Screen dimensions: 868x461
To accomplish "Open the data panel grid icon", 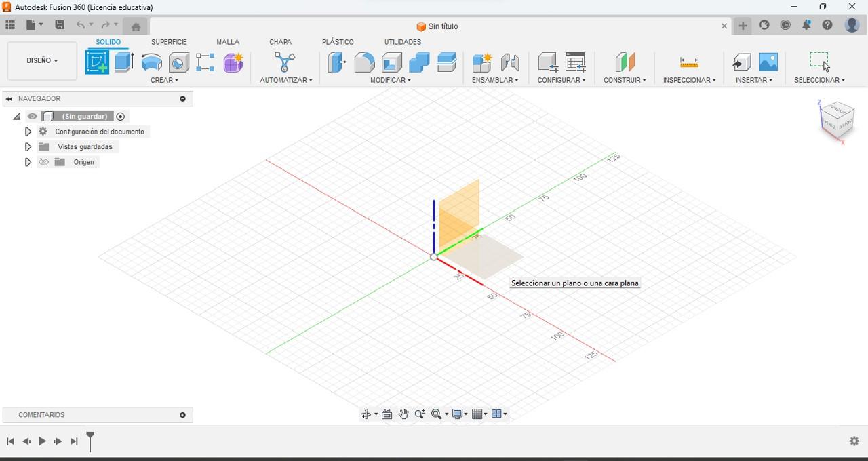I will pyautogui.click(x=10, y=25).
